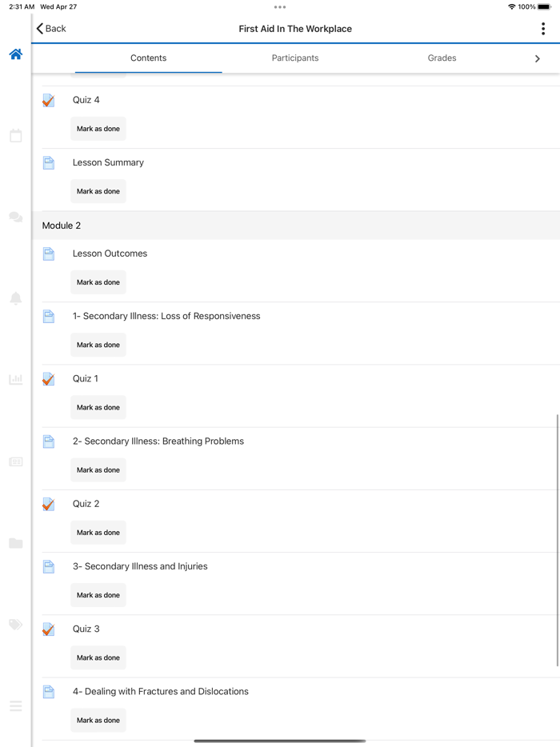
Task: Switch to the Grades tab
Action: (442, 58)
